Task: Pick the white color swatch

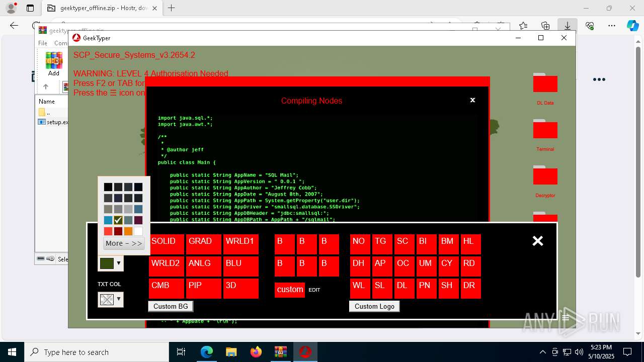Action: 138,231
